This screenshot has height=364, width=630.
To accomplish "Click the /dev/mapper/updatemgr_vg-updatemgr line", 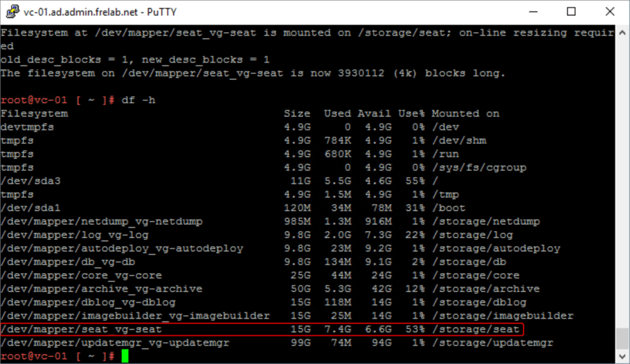I will (114, 343).
